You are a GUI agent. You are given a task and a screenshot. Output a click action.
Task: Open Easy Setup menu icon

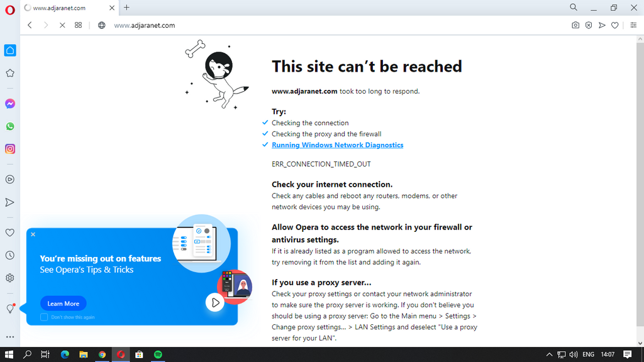(633, 25)
